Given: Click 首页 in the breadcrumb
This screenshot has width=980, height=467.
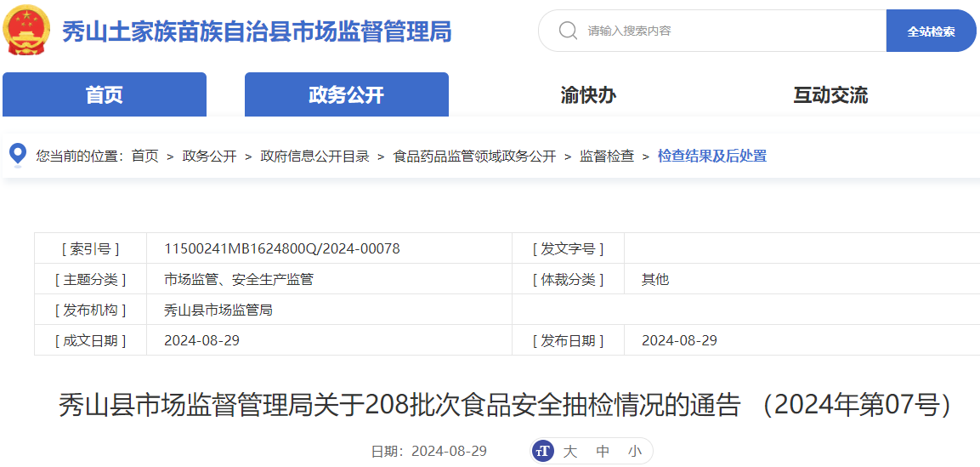Looking at the screenshot, I should pyautogui.click(x=144, y=156).
